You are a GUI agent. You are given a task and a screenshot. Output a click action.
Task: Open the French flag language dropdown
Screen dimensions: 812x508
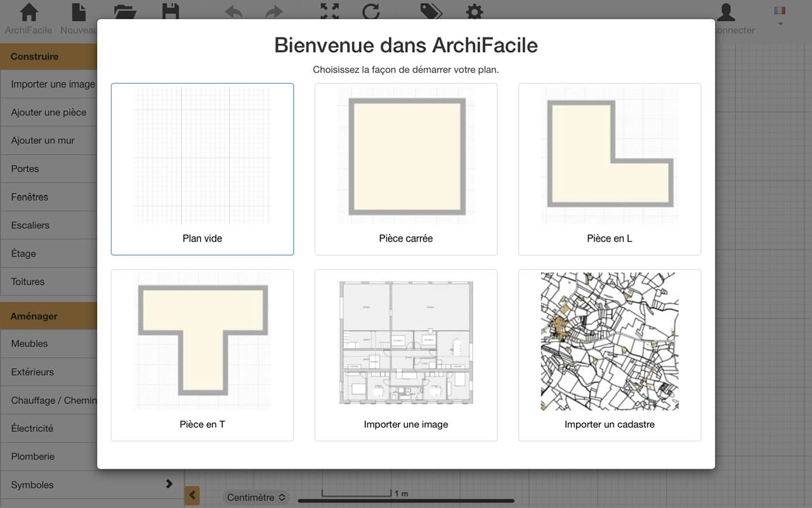coord(780,15)
